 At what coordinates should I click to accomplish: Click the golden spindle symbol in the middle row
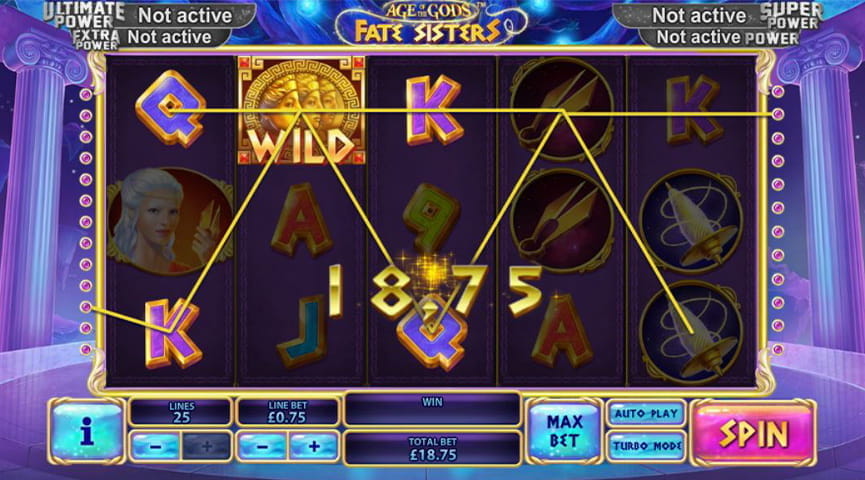pos(691,222)
